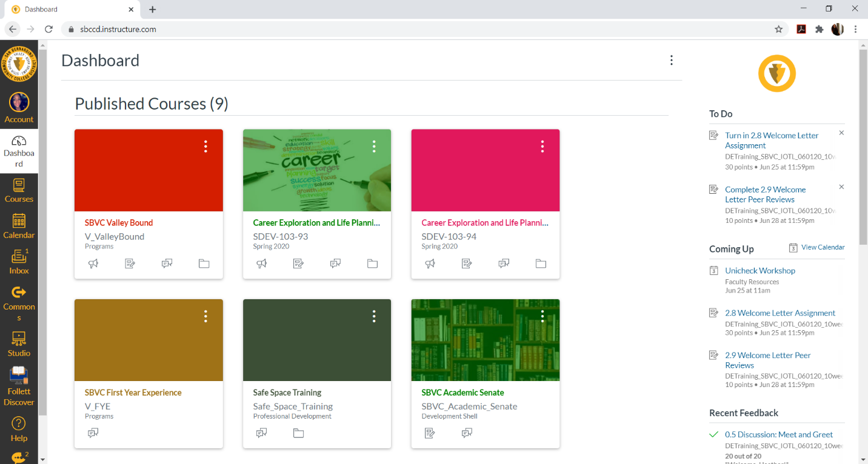Open Assignments icon on SDEV-103-93 card
The width and height of the screenshot is (868, 464).
point(298,263)
